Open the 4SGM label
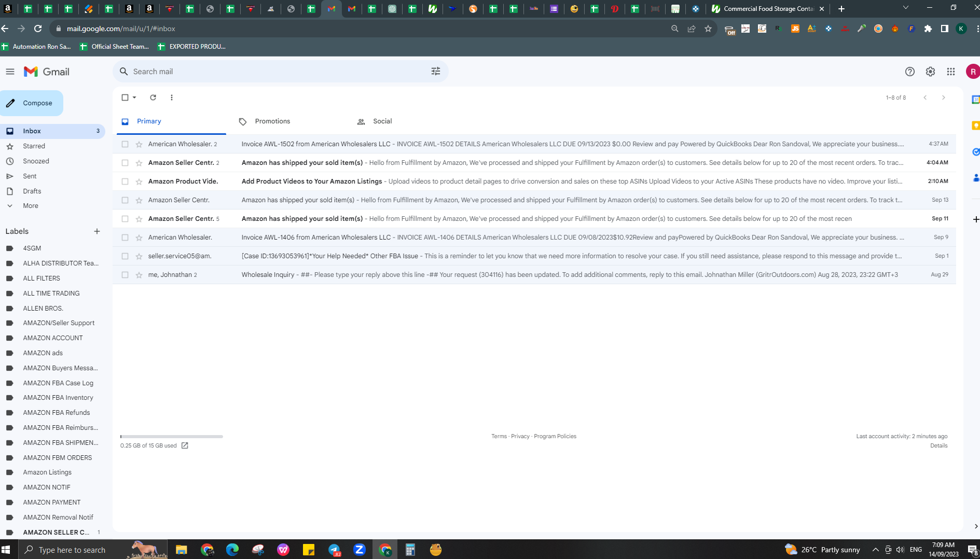This screenshot has height=559, width=980. point(32,248)
